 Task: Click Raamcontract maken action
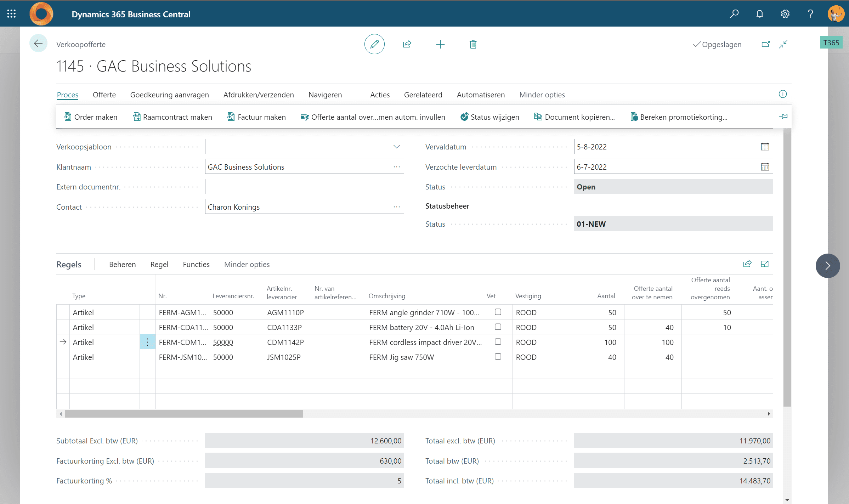point(172,117)
